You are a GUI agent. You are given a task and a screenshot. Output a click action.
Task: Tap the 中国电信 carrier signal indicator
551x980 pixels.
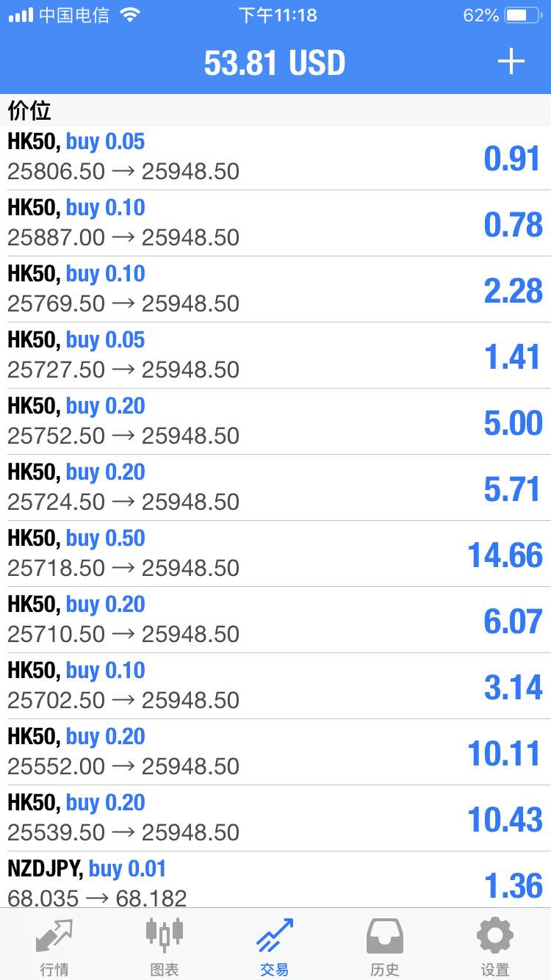59,15
